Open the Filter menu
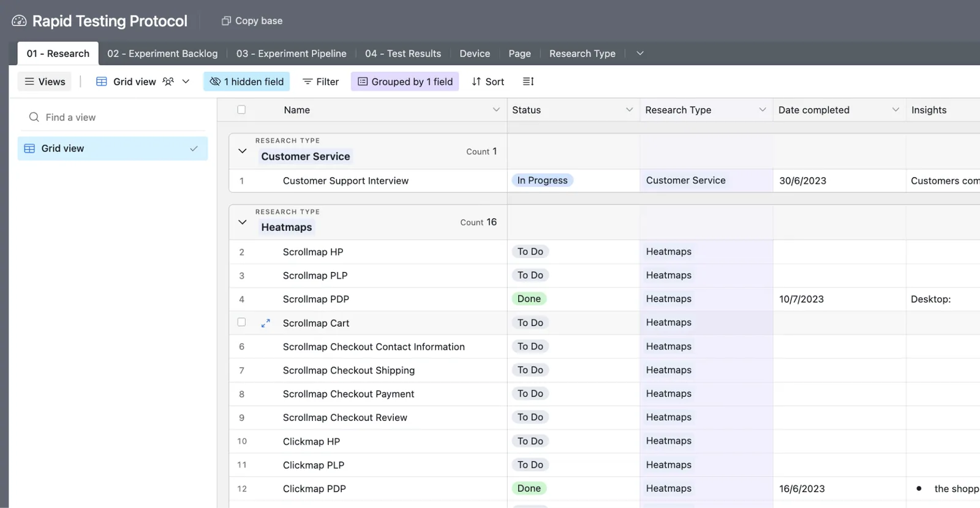The height and width of the screenshot is (508, 980). coord(321,82)
